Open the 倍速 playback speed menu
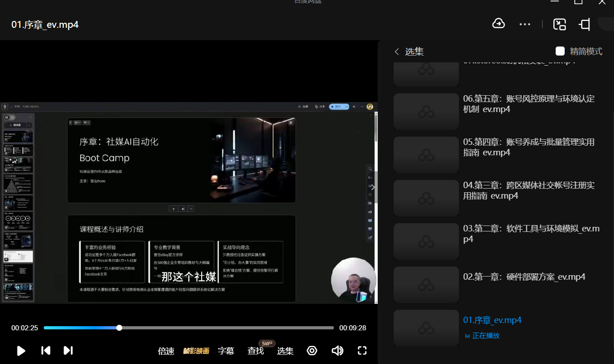 (x=166, y=351)
